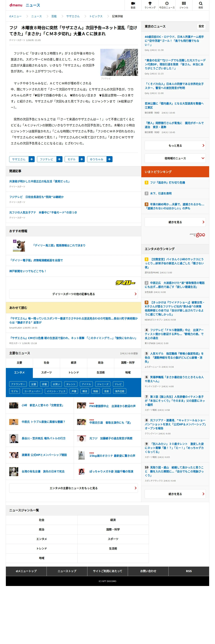Filter by 海外芸能 tag
Viewport: 215px width, 644px height.
[120, 391]
